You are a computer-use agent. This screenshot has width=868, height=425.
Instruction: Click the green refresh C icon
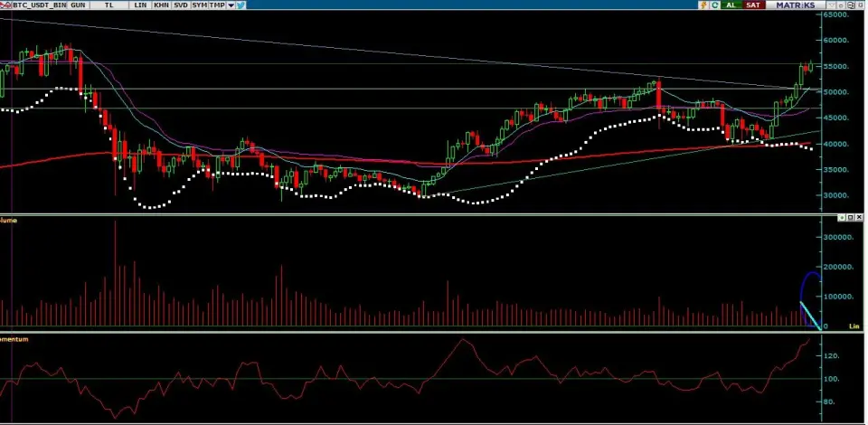(x=714, y=5)
